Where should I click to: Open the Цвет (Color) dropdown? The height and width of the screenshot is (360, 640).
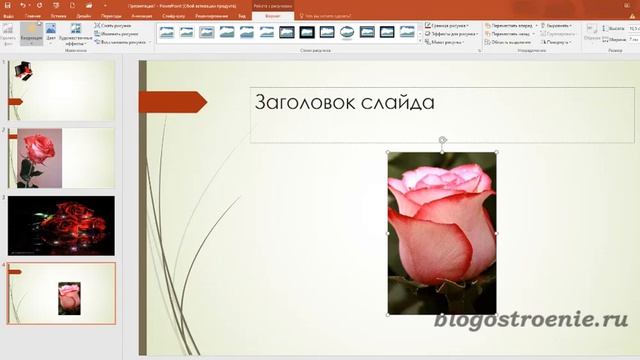(x=51, y=34)
